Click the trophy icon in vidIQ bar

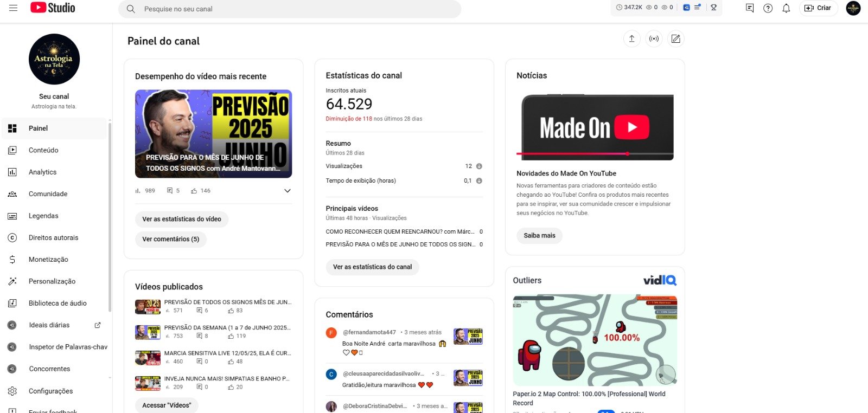pos(713,8)
